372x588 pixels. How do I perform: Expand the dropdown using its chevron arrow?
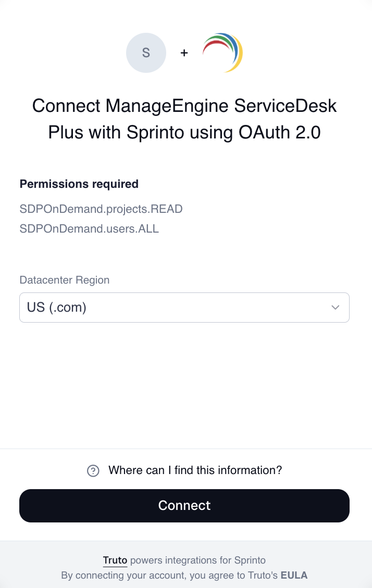point(336,308)
